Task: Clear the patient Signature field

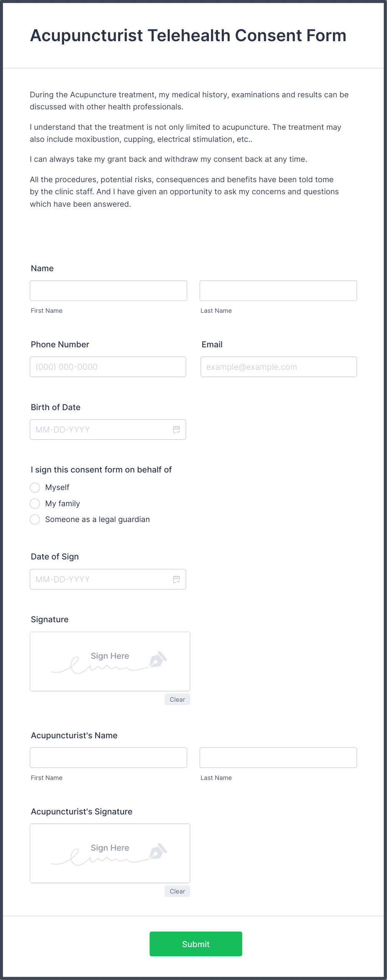Action: pyautogui.click(x=177, y=699)
